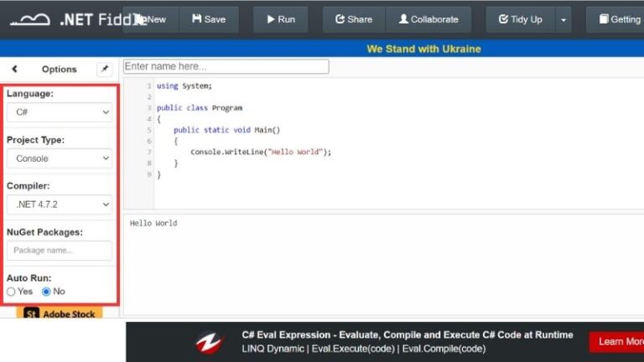Open the Compiler dropdown showing .NET 4.7.2

(x=59, y=204)
